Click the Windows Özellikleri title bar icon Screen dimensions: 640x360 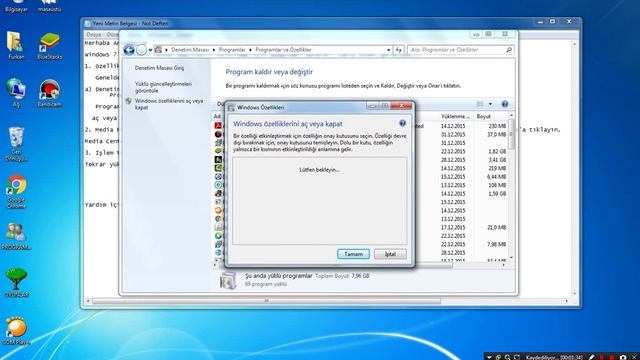[x=231, y=107]
